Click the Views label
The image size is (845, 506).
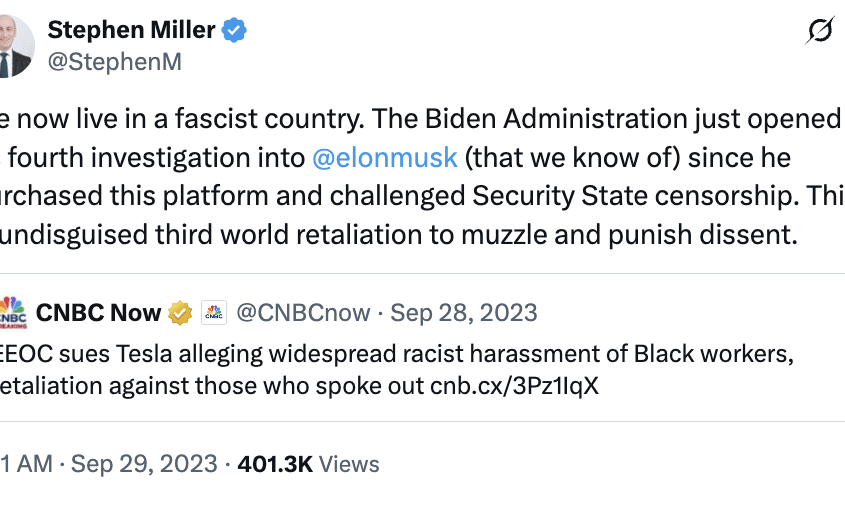(350, 464)
